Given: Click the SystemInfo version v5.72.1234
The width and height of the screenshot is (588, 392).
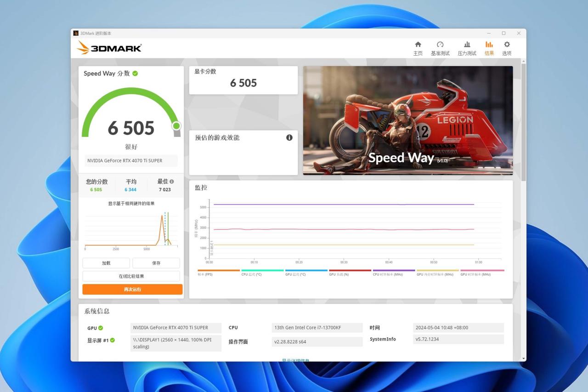Looking at the screenshot, I should (x=458, y=339).
